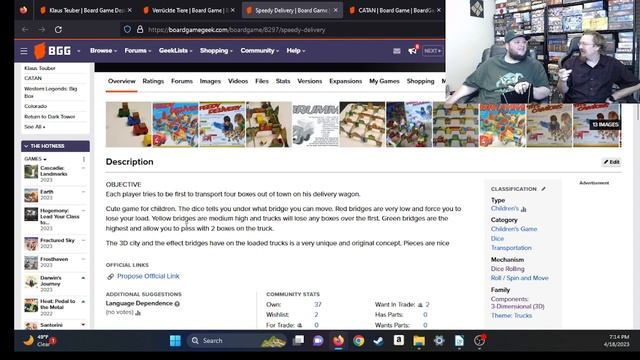Open the three-dot options in The Hotness
Viewport: 640px width, 360px height.
[84, 159]
